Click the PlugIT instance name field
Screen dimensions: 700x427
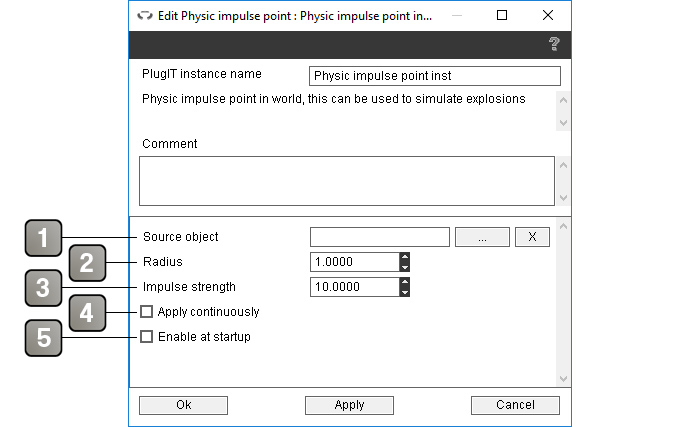coord(435,76)
